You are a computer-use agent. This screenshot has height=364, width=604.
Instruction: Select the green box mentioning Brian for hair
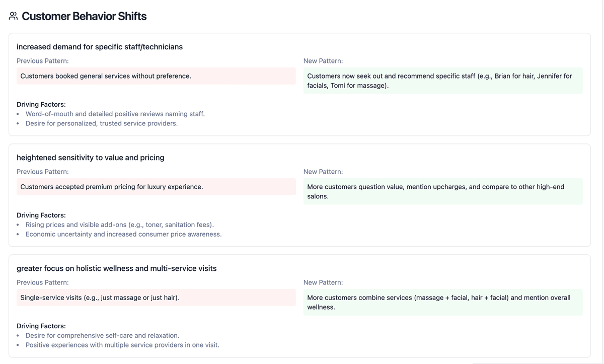pyautogui.click(x=442, y=81)
